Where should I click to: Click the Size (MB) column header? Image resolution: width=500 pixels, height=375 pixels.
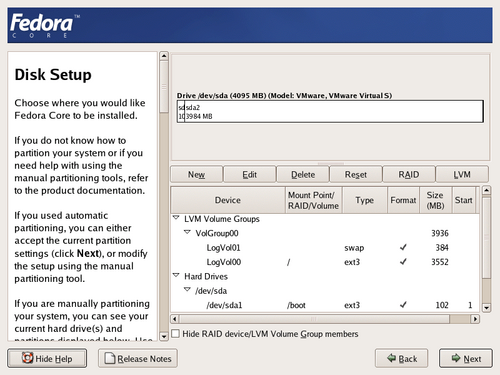pos(435,200)
